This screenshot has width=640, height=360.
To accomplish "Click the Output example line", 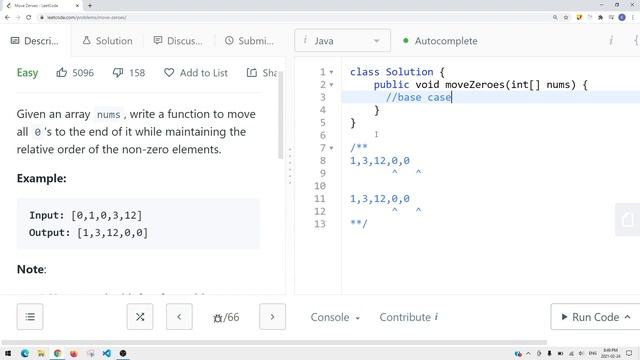I will (x=88, y=233).
